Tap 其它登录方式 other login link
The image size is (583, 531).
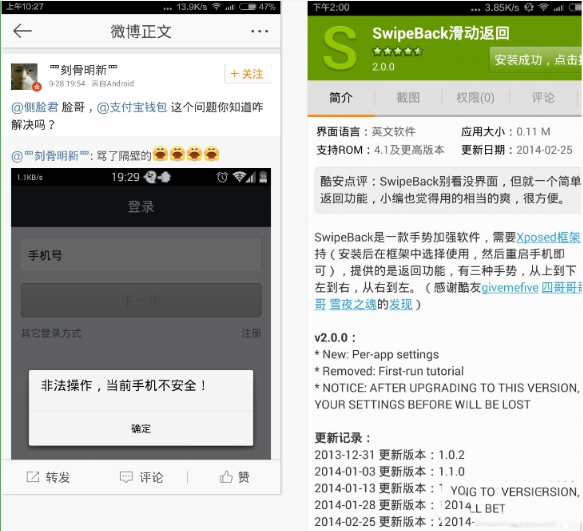(x=51, y=333)
